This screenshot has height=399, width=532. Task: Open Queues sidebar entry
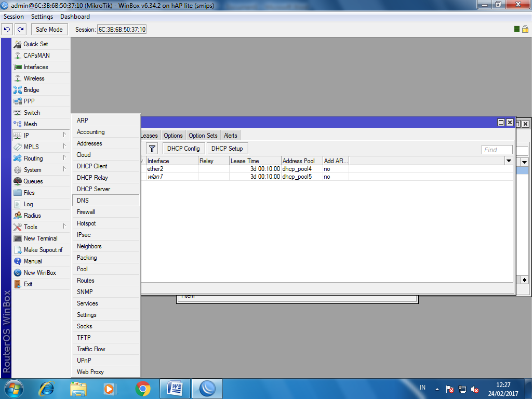(x=41, y=181)
